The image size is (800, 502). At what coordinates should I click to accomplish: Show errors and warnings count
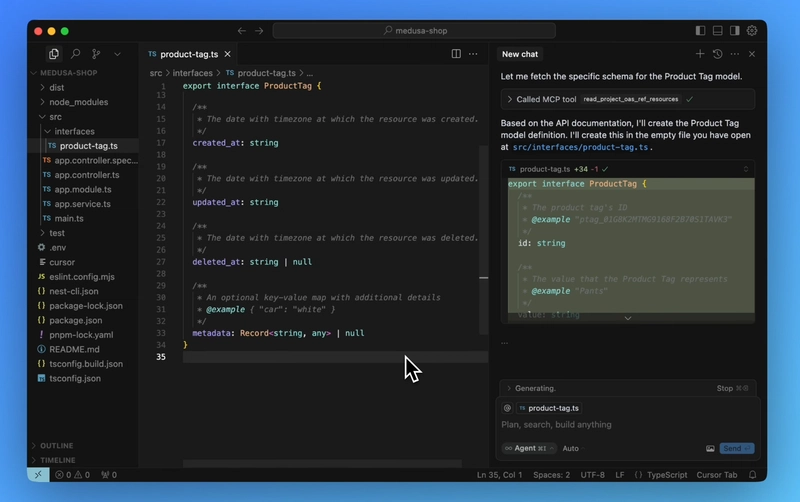click(x=72, y=475)
